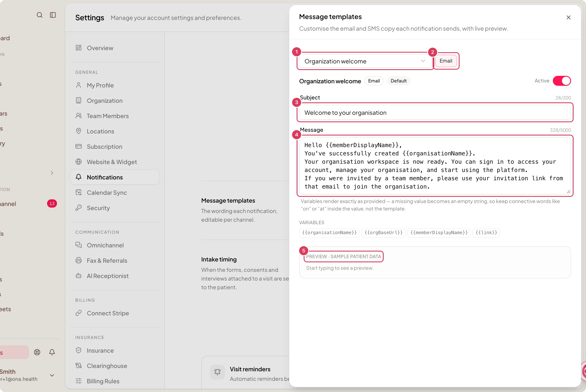This screenshot has height=392, width=586.
Task: Click the Locations pin icon
Action: coord(79,131)
